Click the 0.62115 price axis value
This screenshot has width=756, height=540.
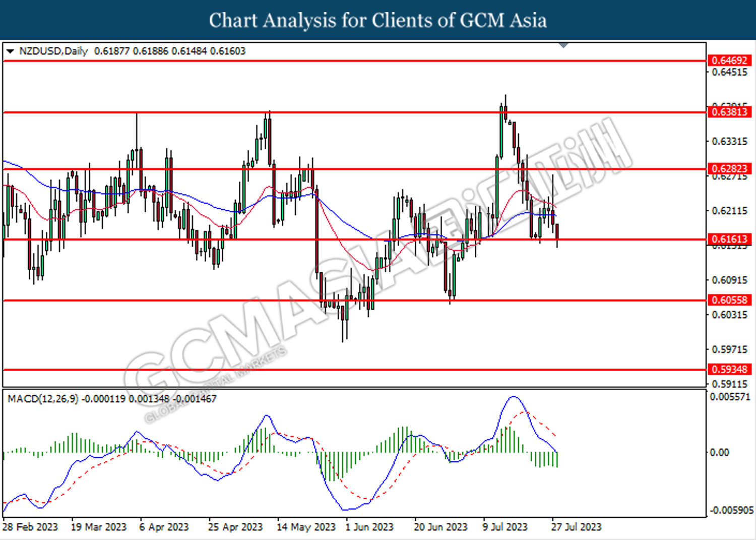click(730, 211)
